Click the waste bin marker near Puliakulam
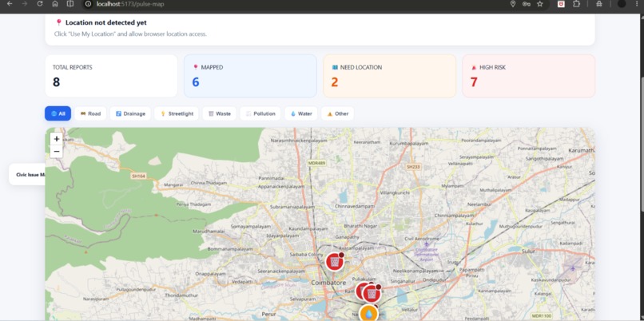Viewport: 644px width, 321px height. point(372,294)
